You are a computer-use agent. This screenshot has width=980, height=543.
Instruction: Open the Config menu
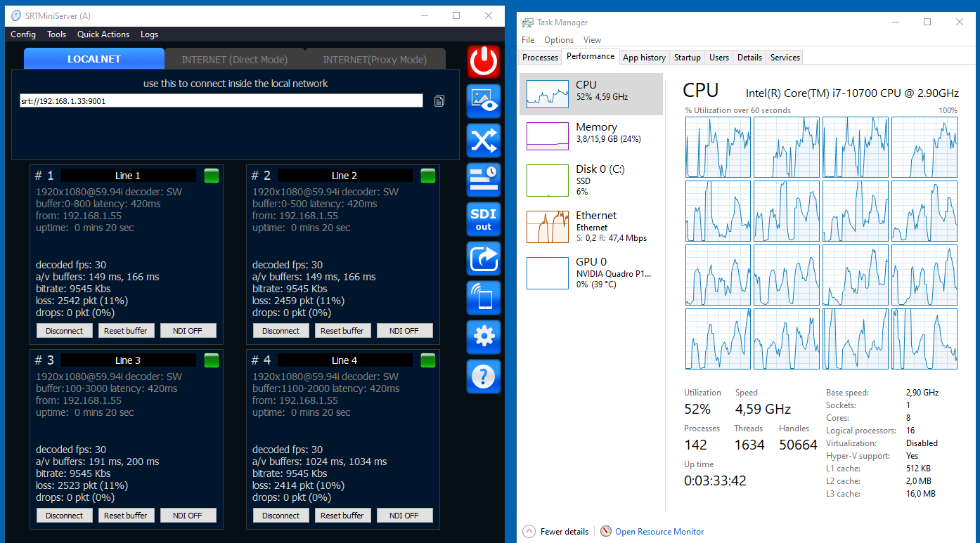(23, 34)
